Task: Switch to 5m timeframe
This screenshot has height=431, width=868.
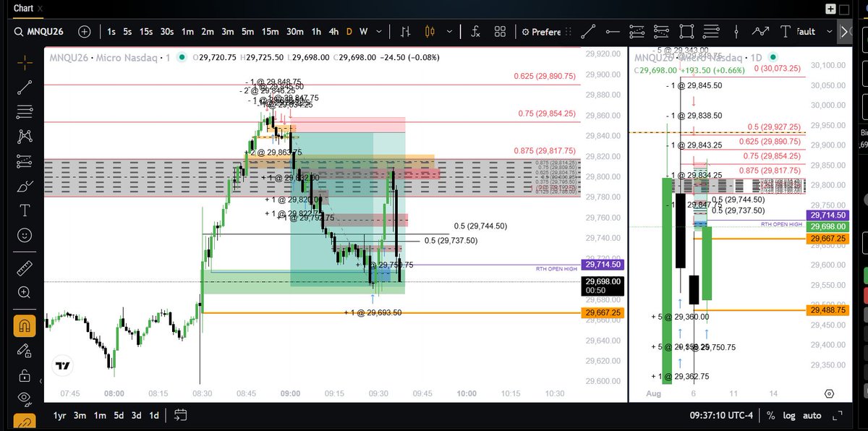Action: coord(247,32)
